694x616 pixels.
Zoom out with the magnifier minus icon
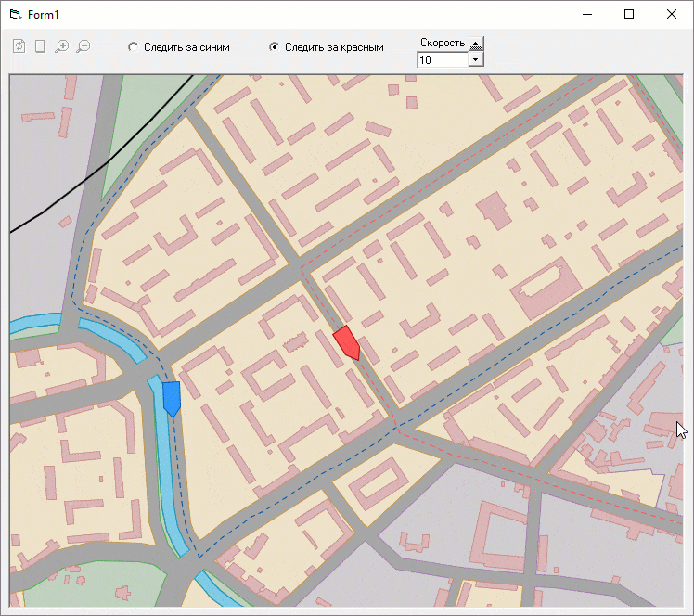pos(84,46)
